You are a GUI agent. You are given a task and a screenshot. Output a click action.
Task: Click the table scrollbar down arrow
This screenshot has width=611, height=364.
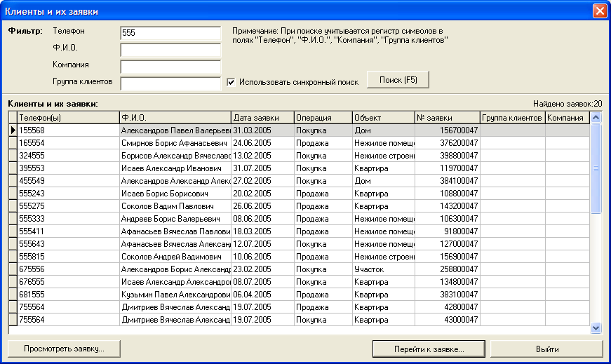point(596,328)
